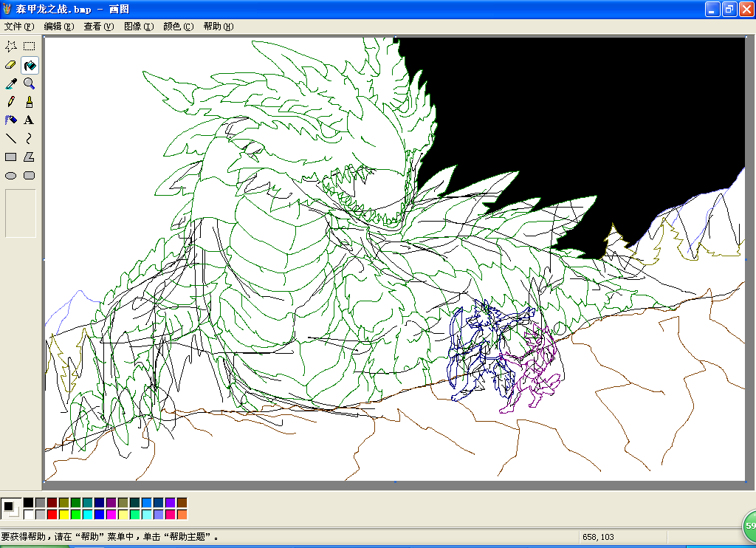Screen dimensions: 756x548
Task: Select the Rounded Rectangle tool
Action: (x=30, y=176)
